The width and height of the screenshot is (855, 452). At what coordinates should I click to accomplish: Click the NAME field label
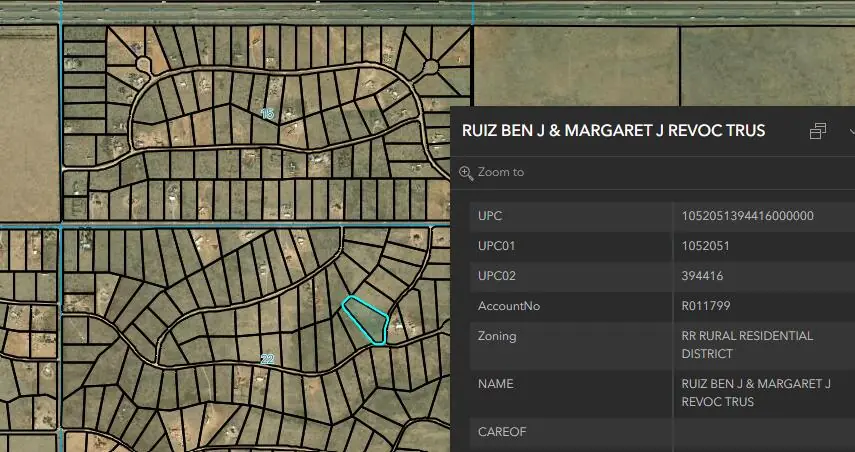(496, 384)
